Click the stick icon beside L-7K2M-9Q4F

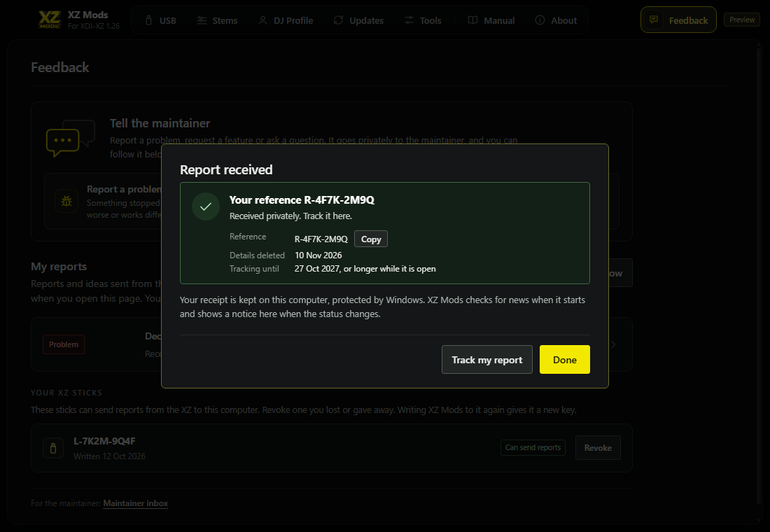coord(53,448)
